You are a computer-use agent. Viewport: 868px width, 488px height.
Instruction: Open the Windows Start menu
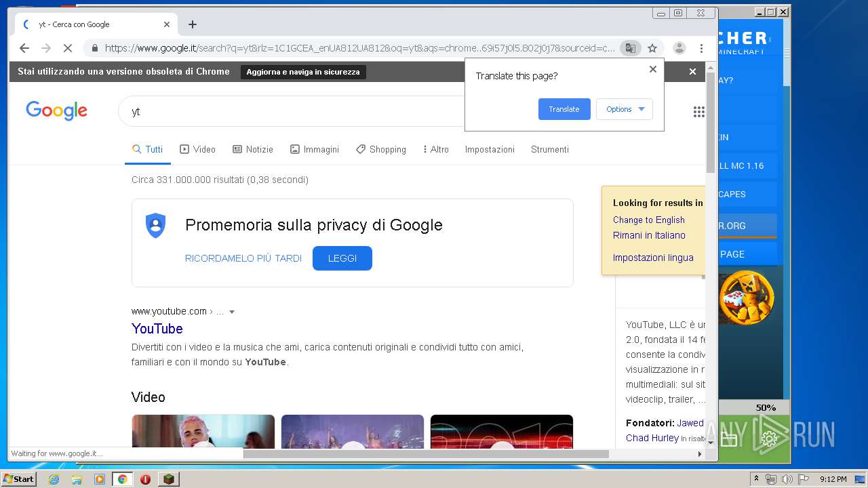pyautogui.click(x=18, y=479)
